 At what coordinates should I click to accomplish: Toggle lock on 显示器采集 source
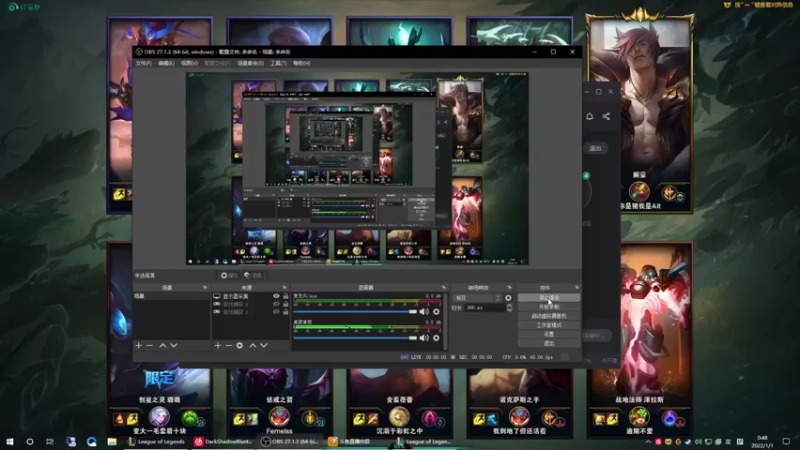coord(286,296)
